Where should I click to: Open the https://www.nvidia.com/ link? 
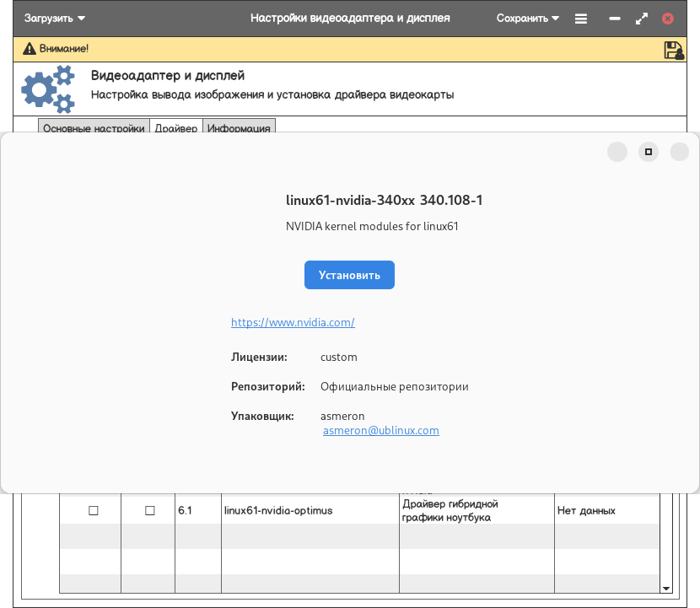(293, 322)
